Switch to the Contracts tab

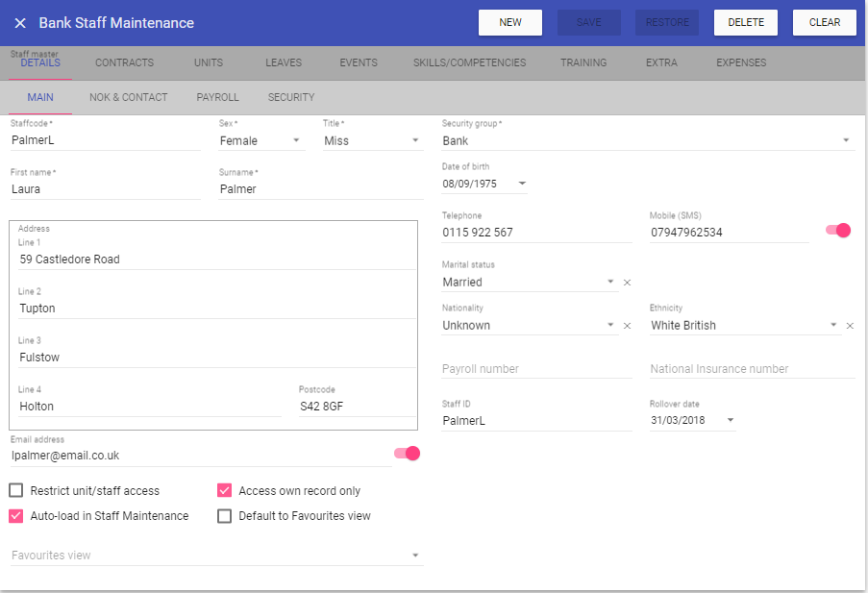124,63
